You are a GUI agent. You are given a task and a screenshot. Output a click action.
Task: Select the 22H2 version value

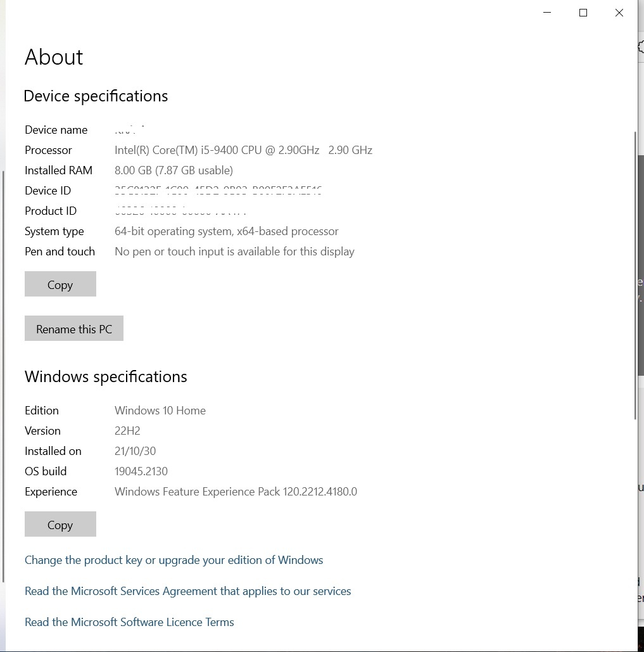[x=127, y=431]
